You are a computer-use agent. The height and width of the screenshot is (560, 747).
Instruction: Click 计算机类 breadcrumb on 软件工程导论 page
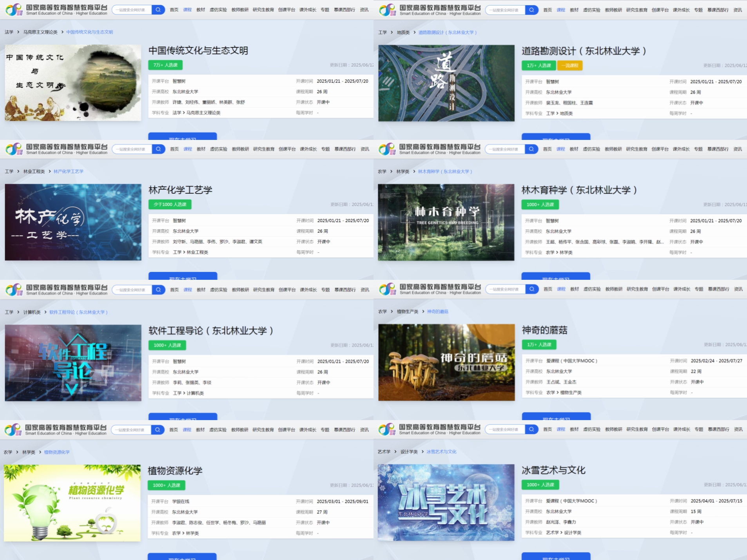(32, 312)
